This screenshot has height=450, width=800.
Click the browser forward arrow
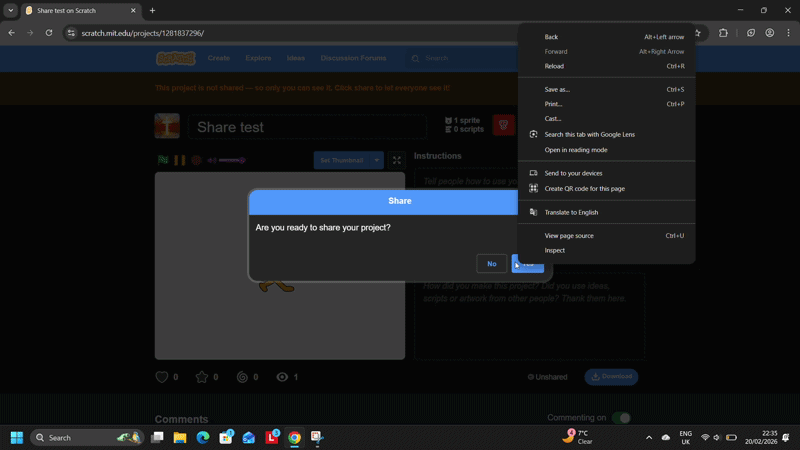click(30, 33)
